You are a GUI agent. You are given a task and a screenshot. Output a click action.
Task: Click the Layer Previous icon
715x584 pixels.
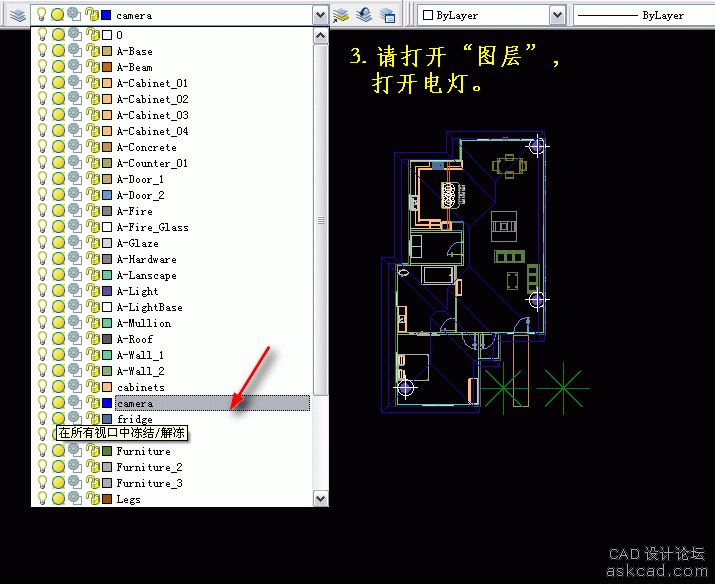pyautogui.click(x=364, y=15)
